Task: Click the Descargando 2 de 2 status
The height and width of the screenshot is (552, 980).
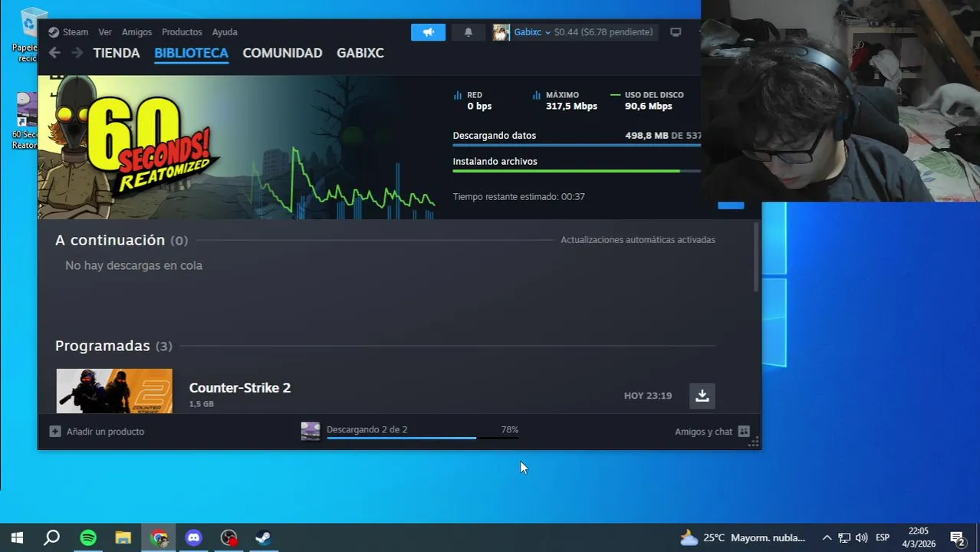Action: pos(367,429)
